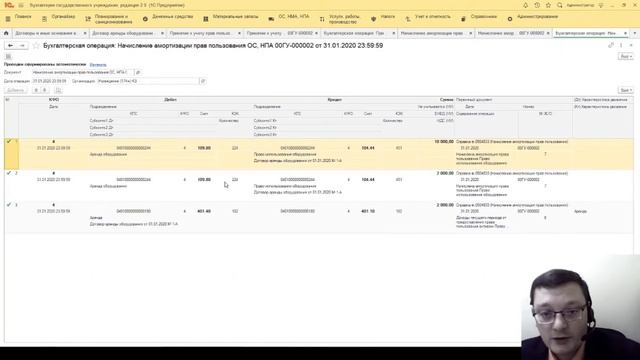Open the Главное section
The width and height of the screenshot is (640, 360).
pyautogui.click(x=18, y=18)
